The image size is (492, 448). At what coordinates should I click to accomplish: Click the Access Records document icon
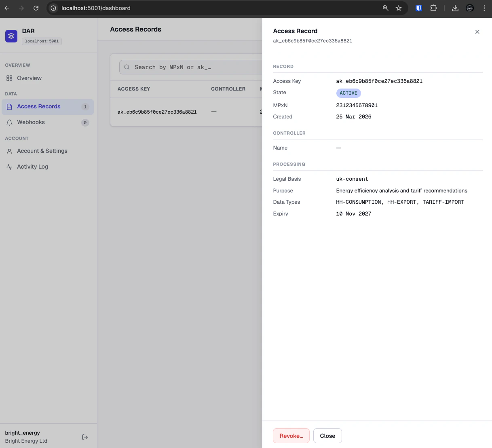tap(9, 107)
